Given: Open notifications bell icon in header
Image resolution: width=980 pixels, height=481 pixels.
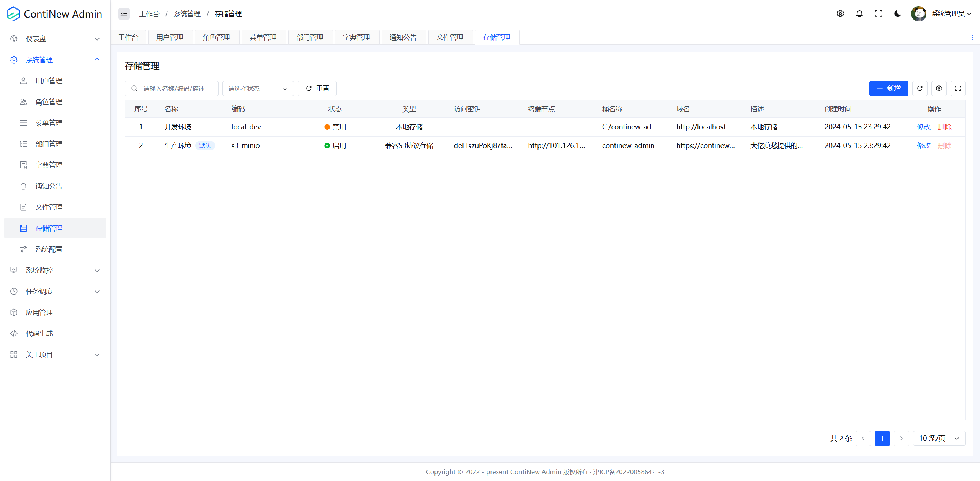Looking at the screenshot, I should click(859, 14).
